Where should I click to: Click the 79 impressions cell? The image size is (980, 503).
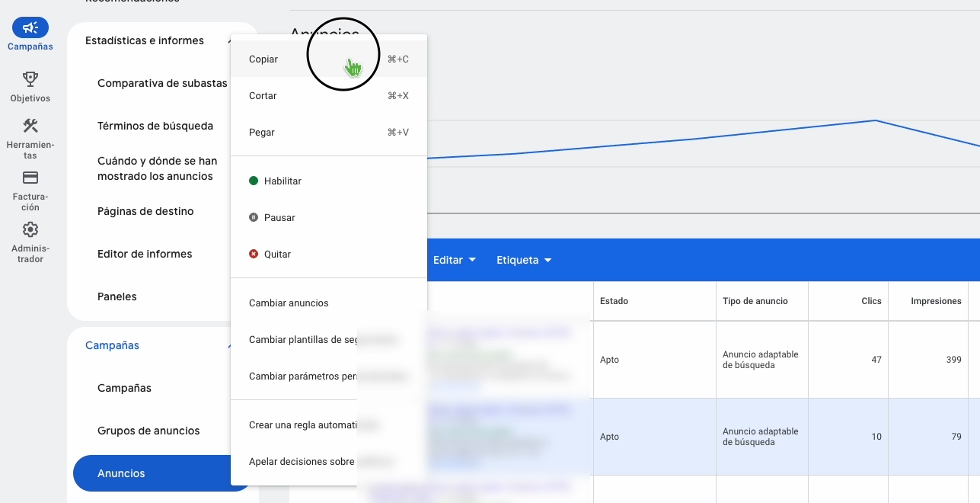coord(928,437)
